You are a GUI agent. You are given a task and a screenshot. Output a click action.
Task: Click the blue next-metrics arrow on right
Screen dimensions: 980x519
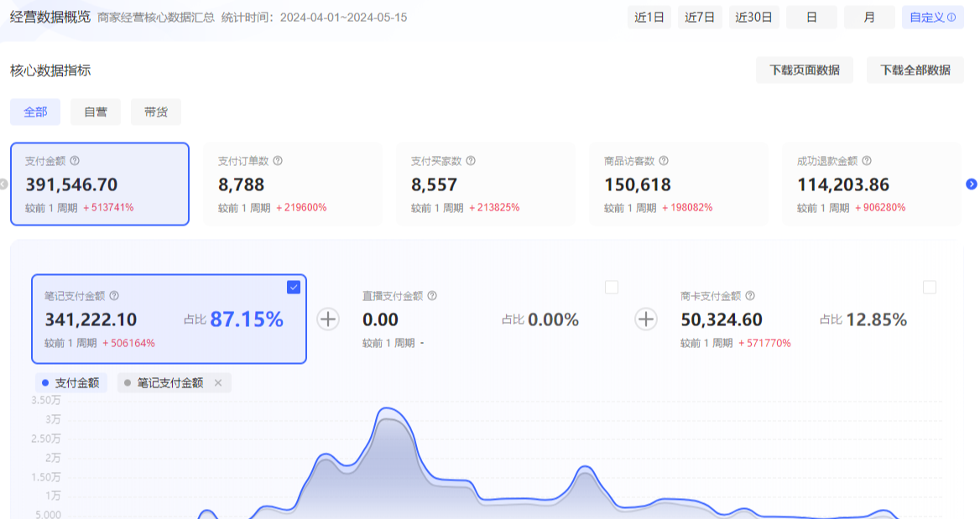click(972, 184)
